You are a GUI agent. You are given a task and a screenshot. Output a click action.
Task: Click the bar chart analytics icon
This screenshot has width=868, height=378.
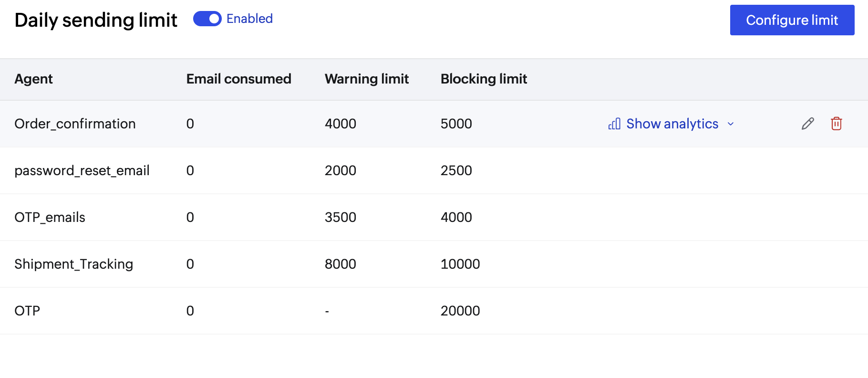coord(614,124)
